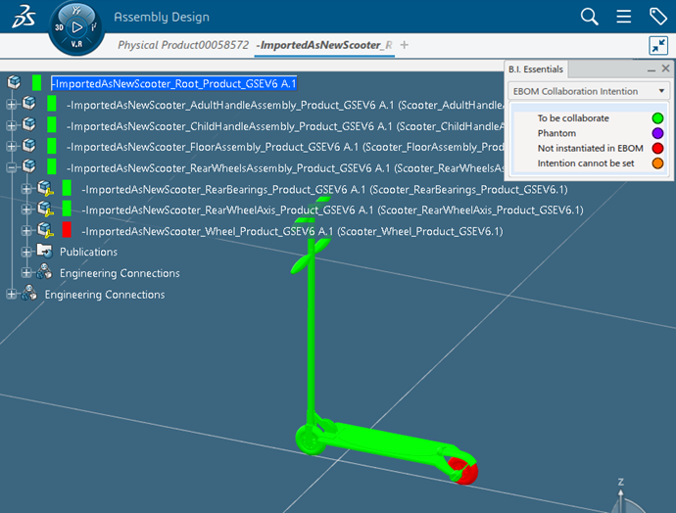Click the green 'To be collaborate' swatch

pos(658,118)
